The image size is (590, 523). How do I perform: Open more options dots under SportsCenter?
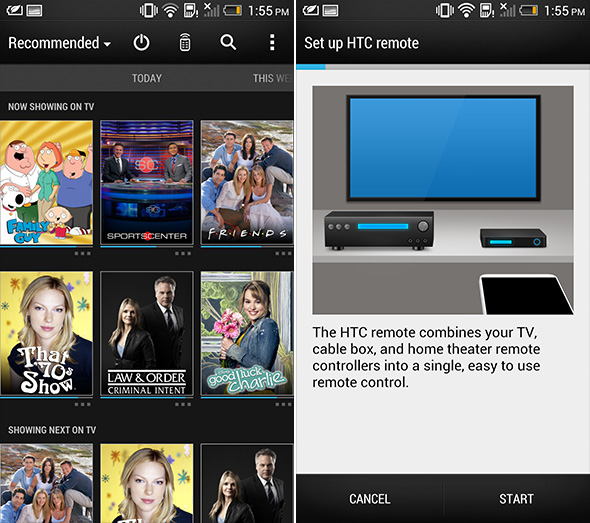point(183,254)
